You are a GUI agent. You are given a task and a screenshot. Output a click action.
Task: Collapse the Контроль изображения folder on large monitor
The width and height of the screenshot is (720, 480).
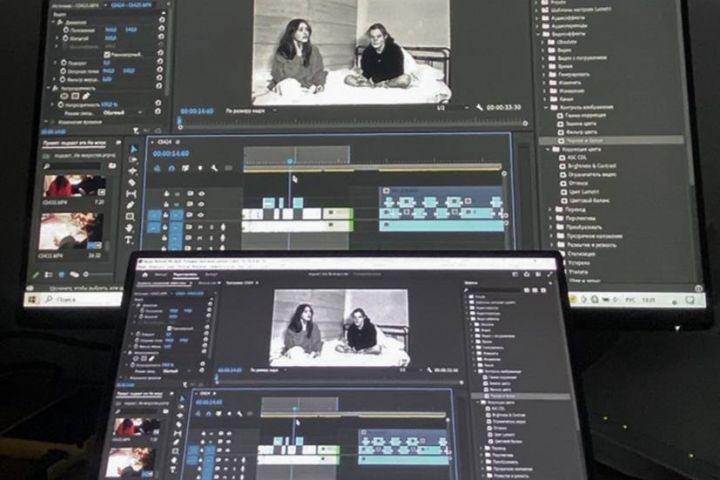coord(546,107)
